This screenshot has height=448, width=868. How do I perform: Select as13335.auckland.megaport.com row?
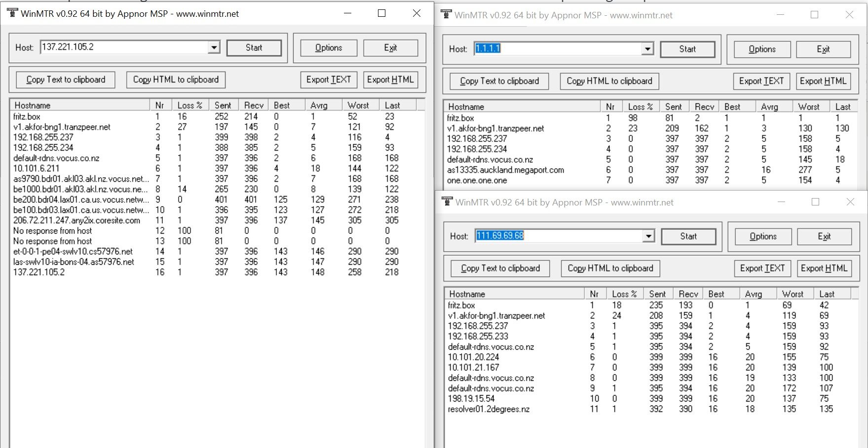coord(651,170)
